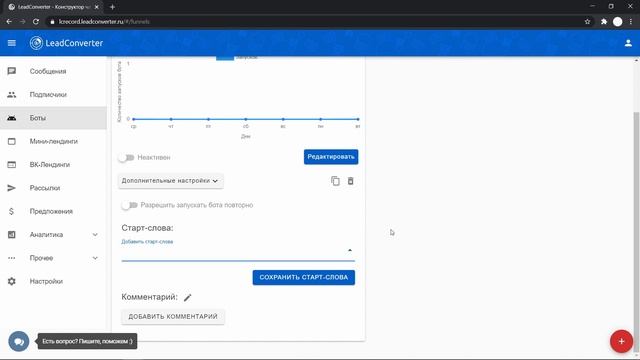Viewport: 640px width, 360px height.
Task: Open Chrome three-dot menu
Action: click(x=631, y=22)
